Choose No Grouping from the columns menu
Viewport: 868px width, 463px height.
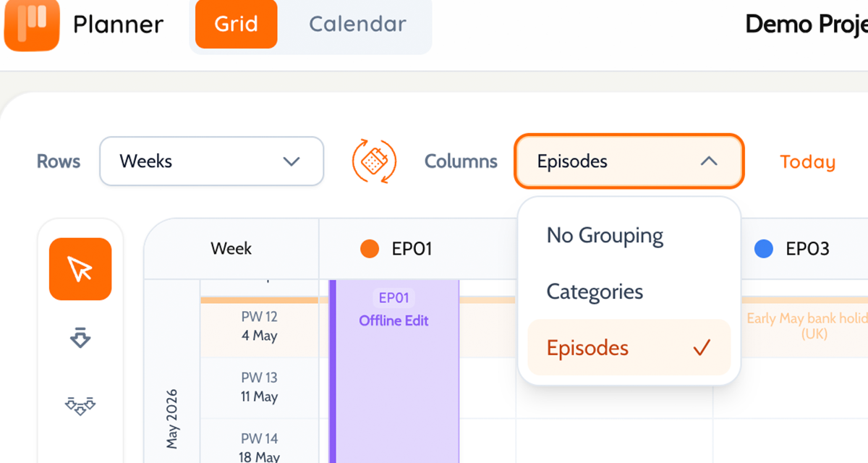click(605, 236)
